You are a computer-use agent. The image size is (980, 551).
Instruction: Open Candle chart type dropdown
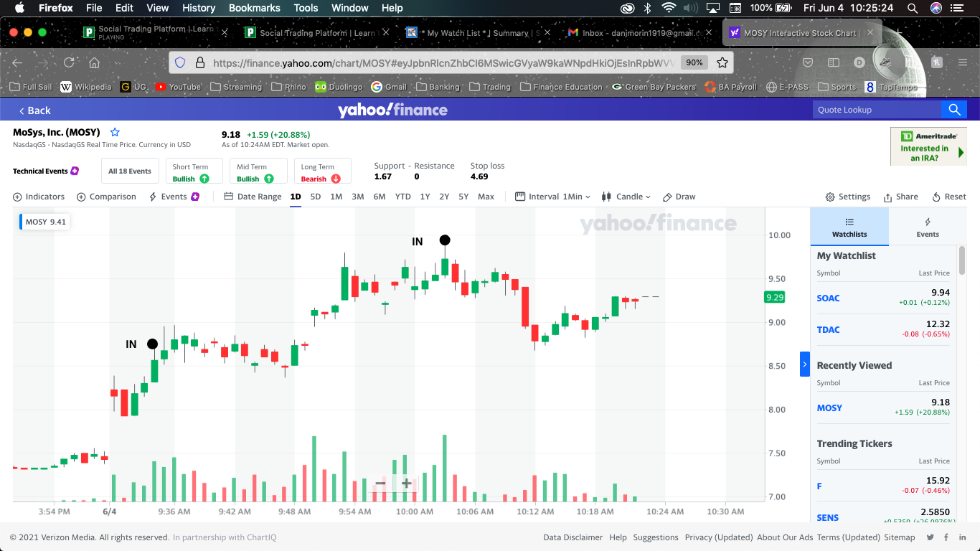[626, 197]
